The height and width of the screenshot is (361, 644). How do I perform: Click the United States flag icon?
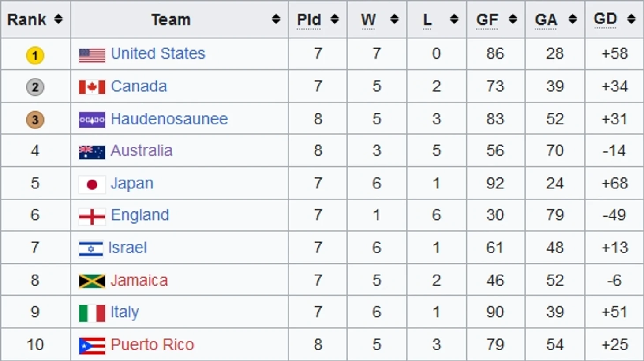click(92, 55)
